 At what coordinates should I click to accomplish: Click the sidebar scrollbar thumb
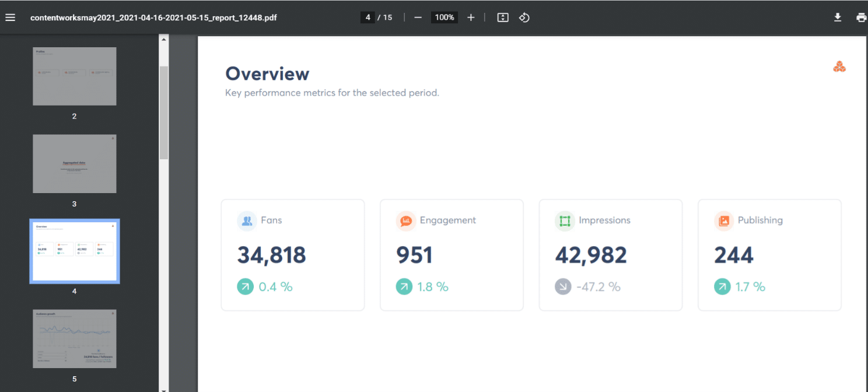pos(164,112)
